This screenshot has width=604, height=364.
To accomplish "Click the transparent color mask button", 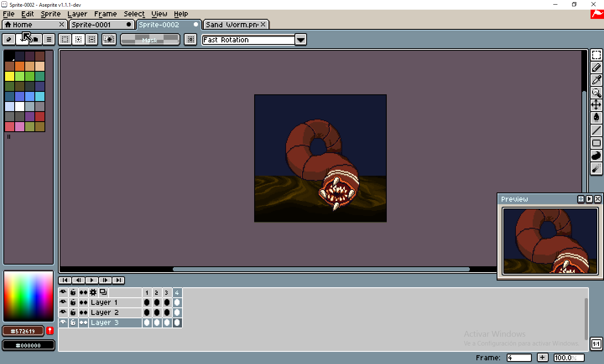I will pos(109,39).
